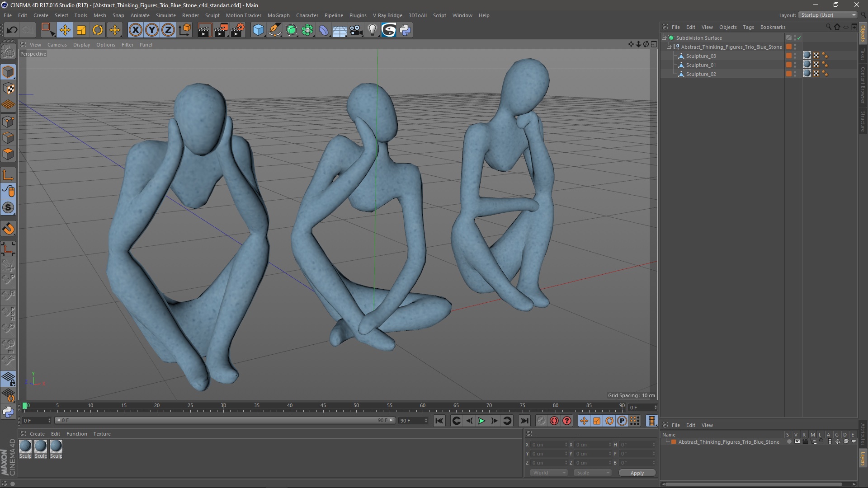Open the Layout dropdown Startup (User)
The width and height of the screenshot is (868, 488).
[828, 15]
